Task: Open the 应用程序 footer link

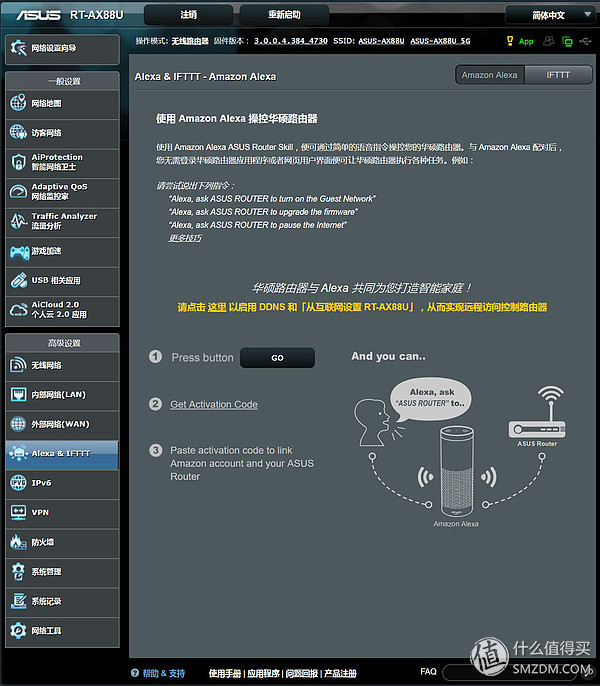Action: click(x=263, y=673)
